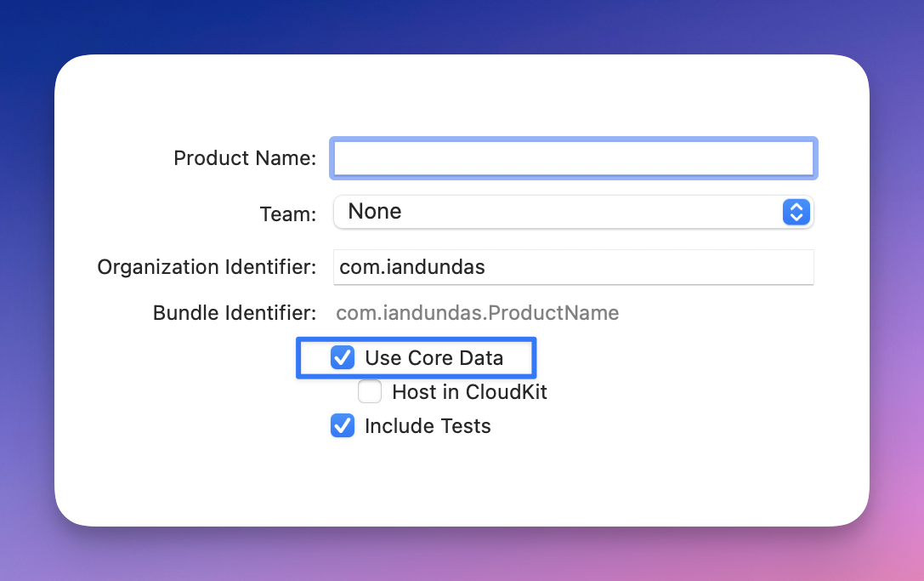Click the 'Host in CloudKit' label text
The height and width of the screenshot is (581, 924).
[469, 392]
